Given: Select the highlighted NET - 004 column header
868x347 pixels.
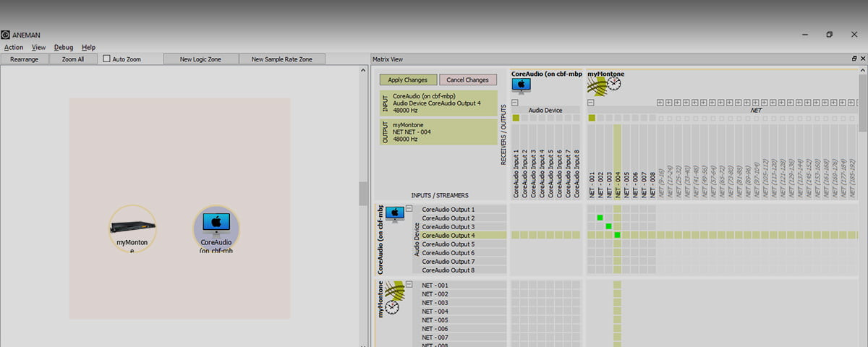Looking at the screenshot, I should tap(617, 162).
